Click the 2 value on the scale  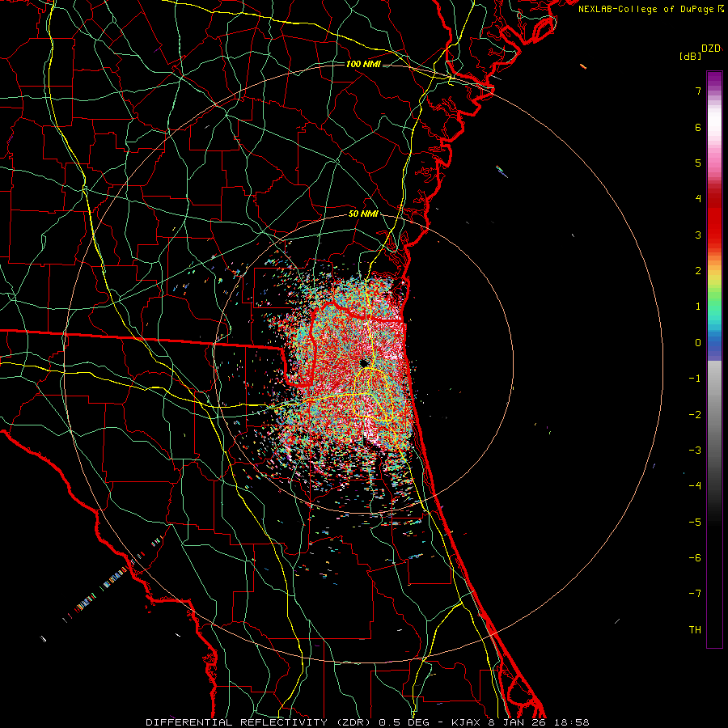coord(698,271)
